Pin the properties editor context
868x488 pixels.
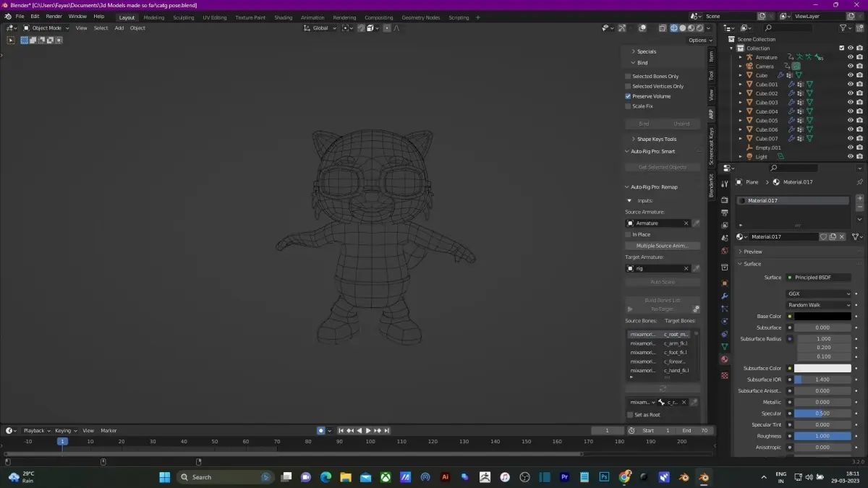[x=859, y=182]
